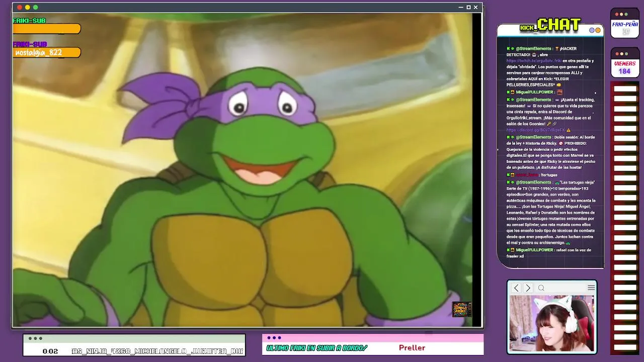Open the hamburger menu in the webcam panel
This screenshot has width=644, height=362.
point(591,288)
